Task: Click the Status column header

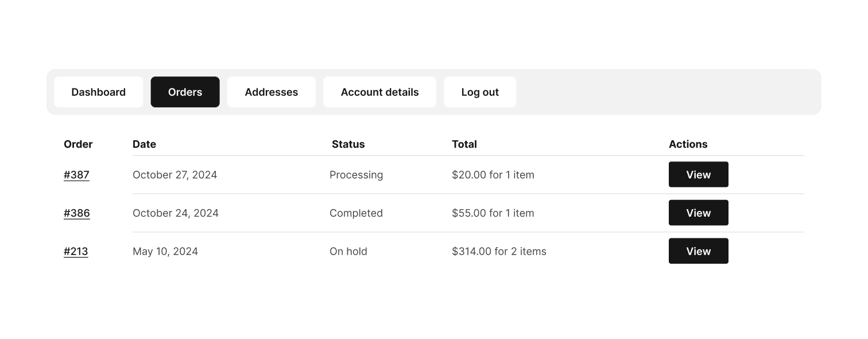Action: (x=348, y=144)
